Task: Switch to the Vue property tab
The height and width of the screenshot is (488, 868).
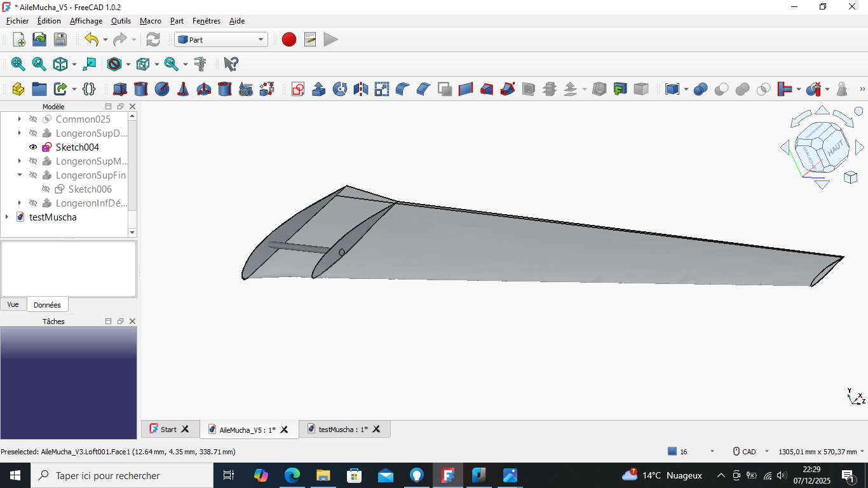Action: coord(13,304)
